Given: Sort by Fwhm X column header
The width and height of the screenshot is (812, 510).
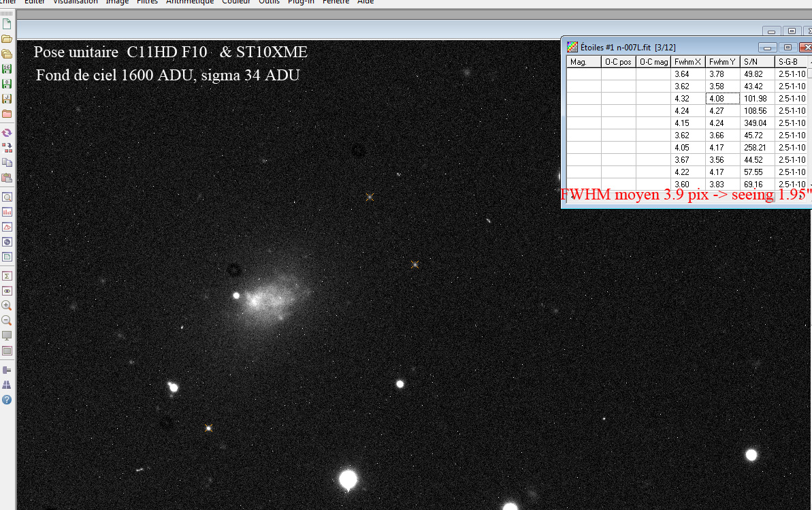Looking at the screenshot, I should click(x=687, y=62).
